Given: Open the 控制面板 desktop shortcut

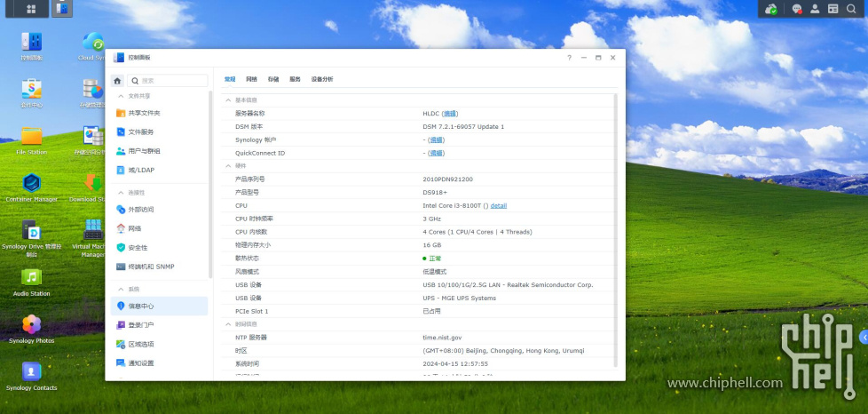Looking at the screenshot, I should click(x=32, y=46).
